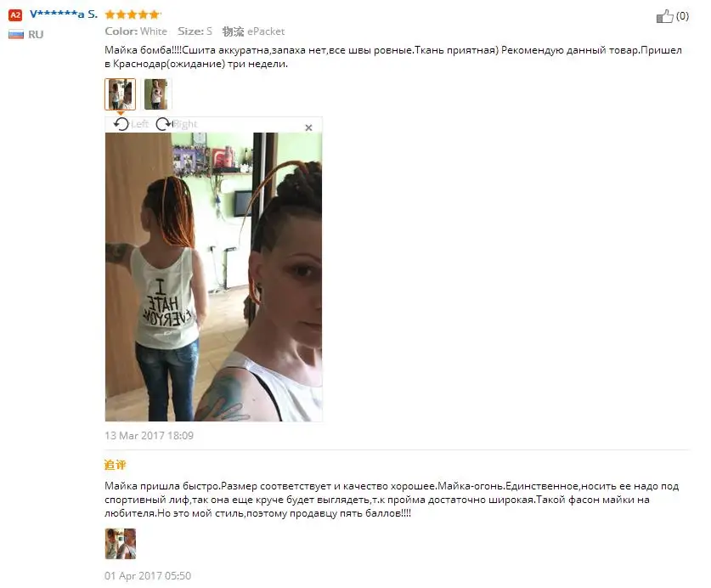Viewport: 711px width, 588px height.
Task: Open the second review photo thumbnail
Action: [x=156, y=94]
